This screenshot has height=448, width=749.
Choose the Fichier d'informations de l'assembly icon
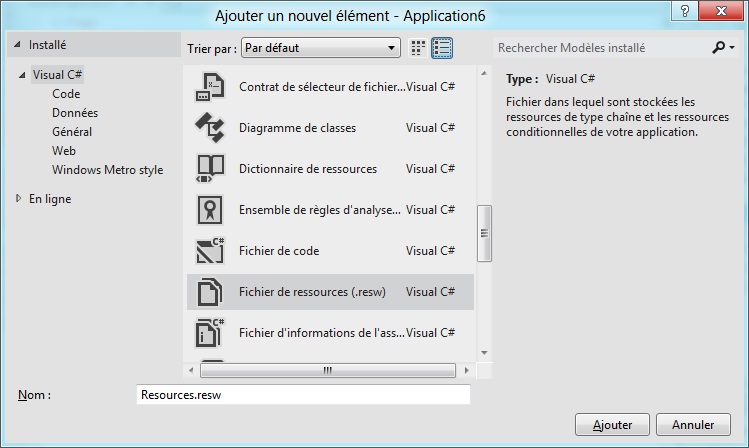210,332
